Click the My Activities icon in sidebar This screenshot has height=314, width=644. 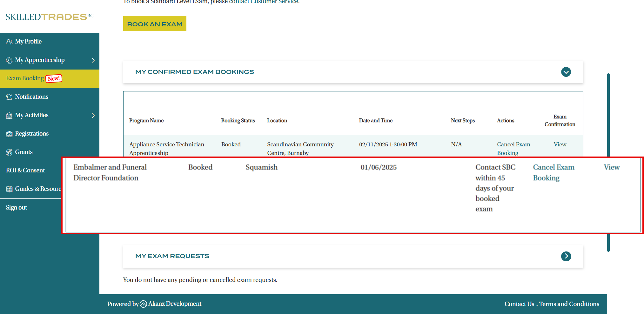point(9,116)
